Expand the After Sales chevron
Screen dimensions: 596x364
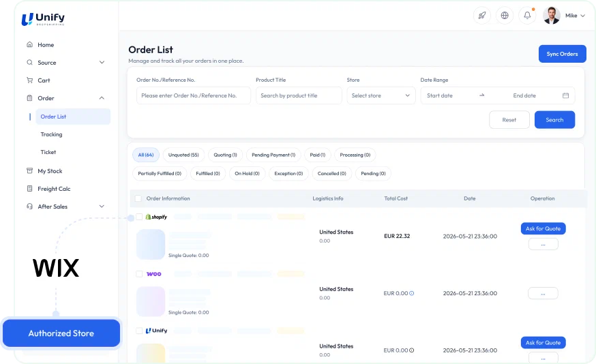click(102, 207)
